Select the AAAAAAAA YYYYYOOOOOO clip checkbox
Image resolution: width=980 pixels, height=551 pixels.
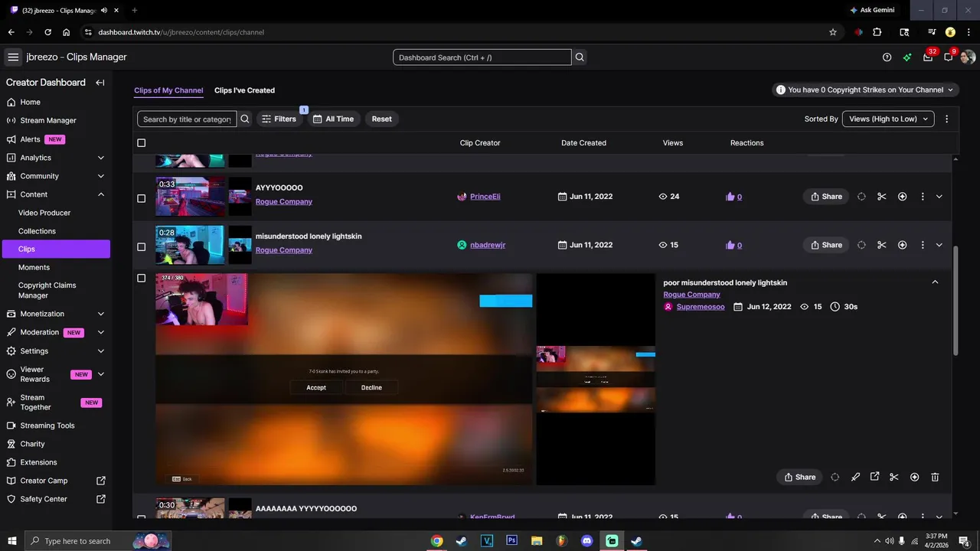[x=141, y=517]
